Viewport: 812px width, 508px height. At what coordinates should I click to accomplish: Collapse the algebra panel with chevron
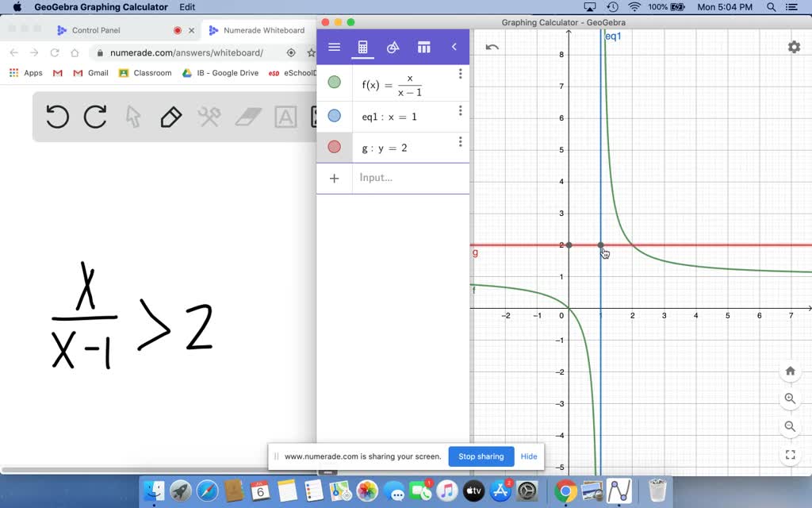click(x=454, y=48)
